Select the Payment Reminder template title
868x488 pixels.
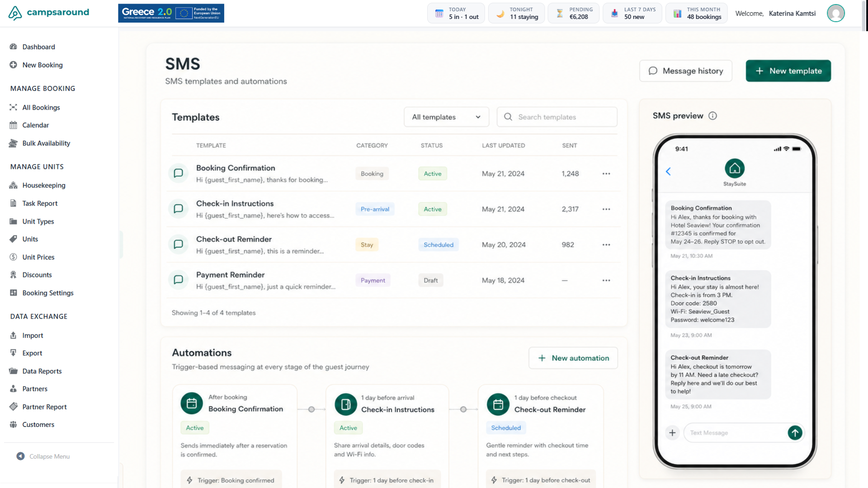230,275
